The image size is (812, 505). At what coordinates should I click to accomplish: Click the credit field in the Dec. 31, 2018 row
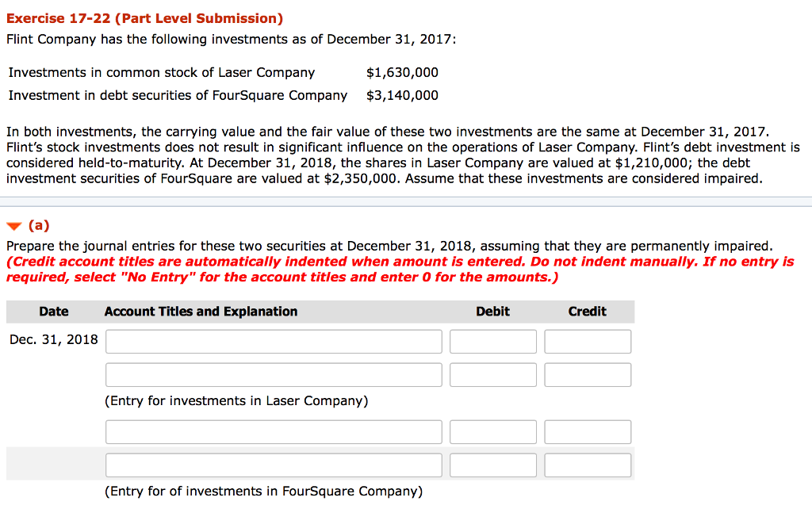point(588,342)
